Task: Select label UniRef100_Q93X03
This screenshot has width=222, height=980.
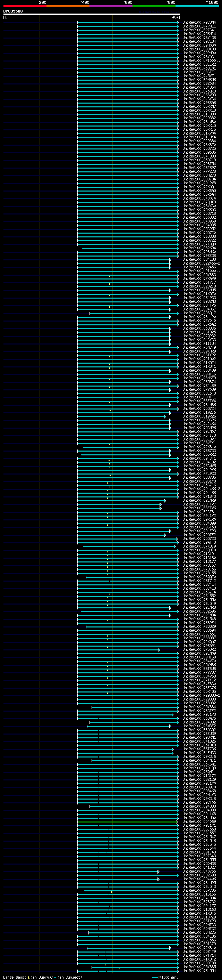Action: pyautogui.click(x=199, y=49)
